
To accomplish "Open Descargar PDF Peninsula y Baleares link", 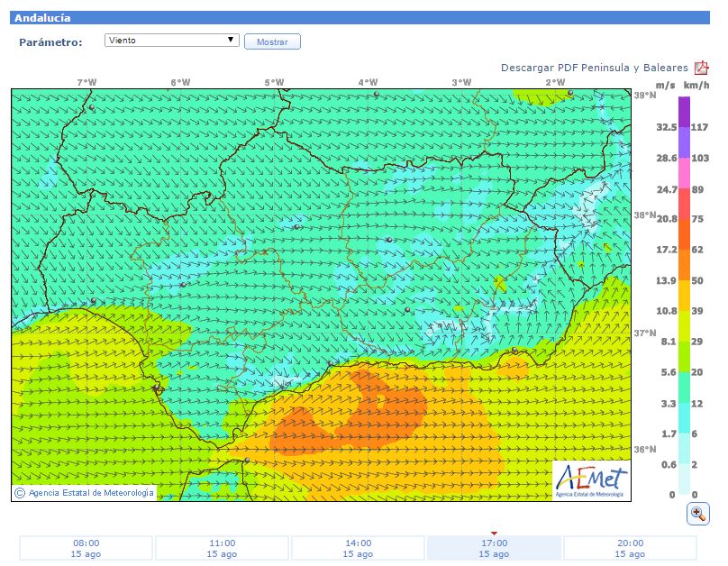I will click(x=594, y=68).
